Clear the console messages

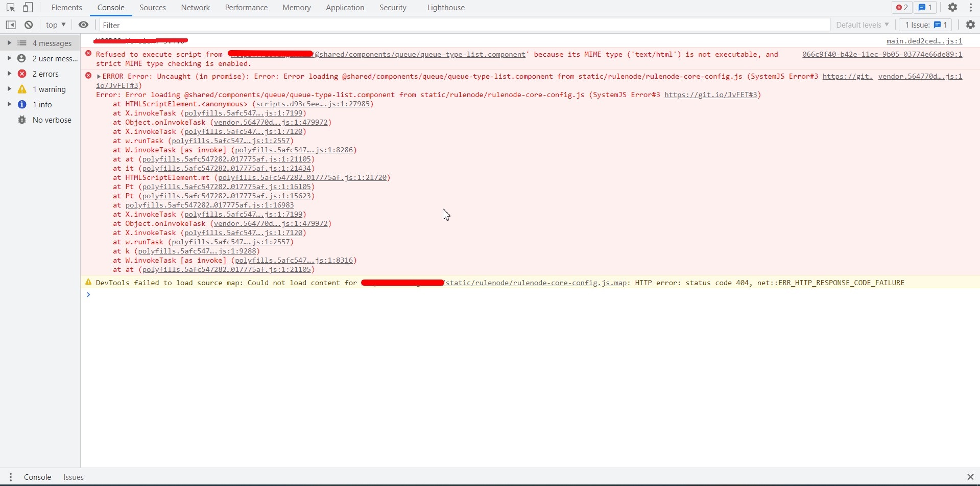point(29,25)
